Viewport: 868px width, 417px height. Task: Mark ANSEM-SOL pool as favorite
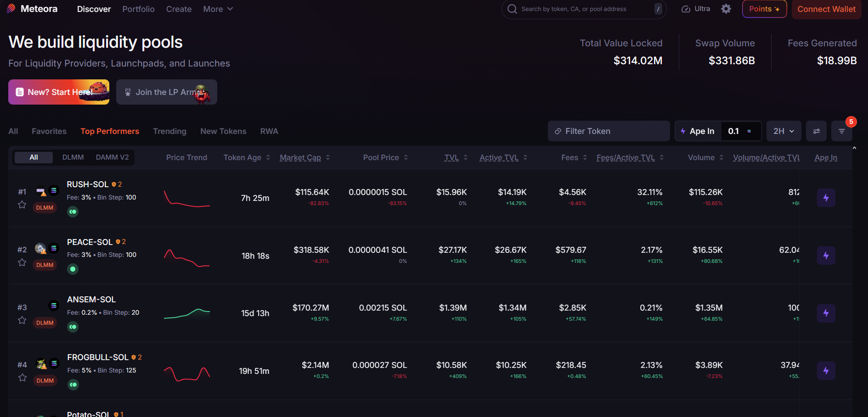22,320
